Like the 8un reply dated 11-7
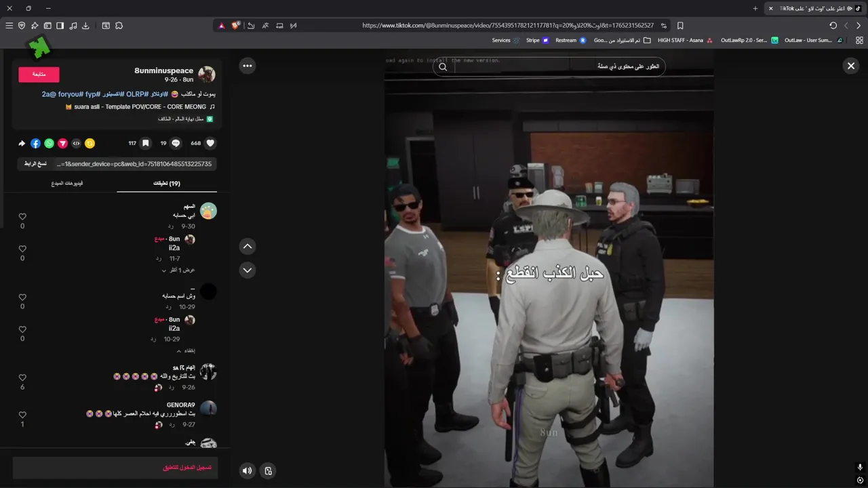Image resolution: width=868 pixels, height=488 pixels. point(22,249)
